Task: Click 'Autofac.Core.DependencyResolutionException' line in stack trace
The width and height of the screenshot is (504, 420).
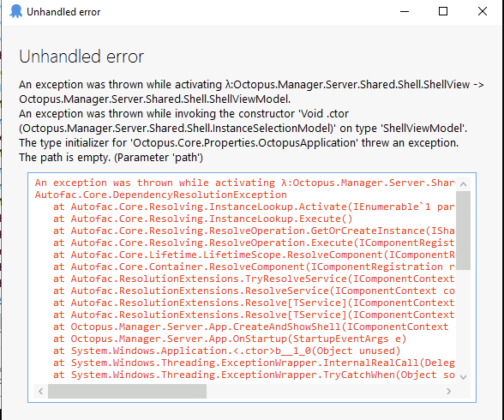Action: pyautogui.click(x=161, y=195)
